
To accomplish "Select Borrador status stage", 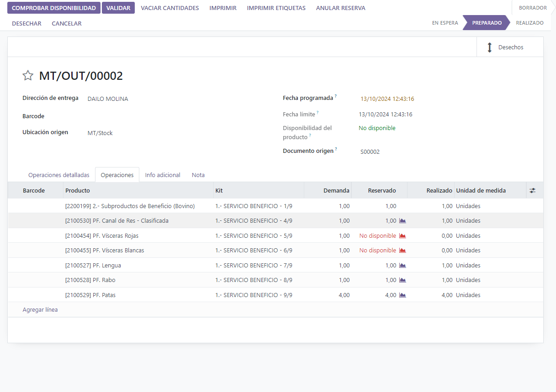I will (x=533, y=8).
